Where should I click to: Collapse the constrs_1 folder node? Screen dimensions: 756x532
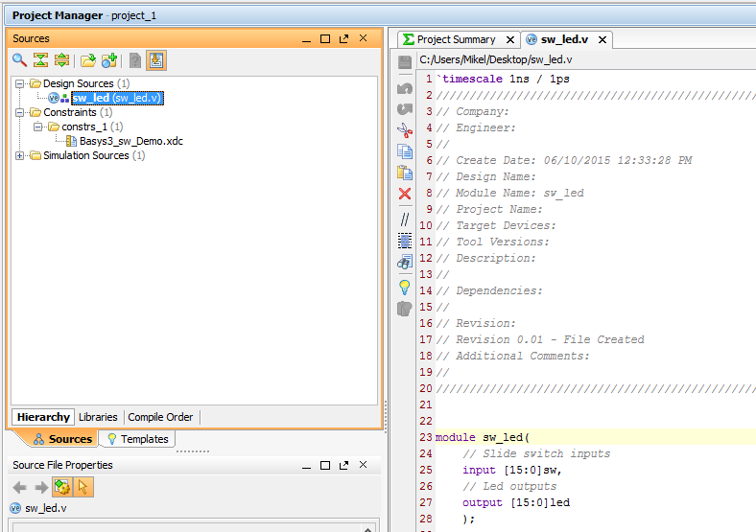click(37, 127)
